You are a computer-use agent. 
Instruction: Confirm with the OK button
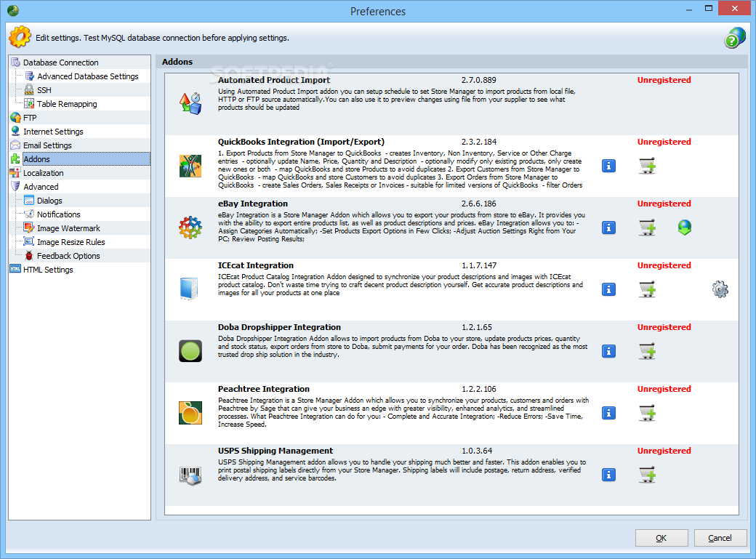point(661,538)
